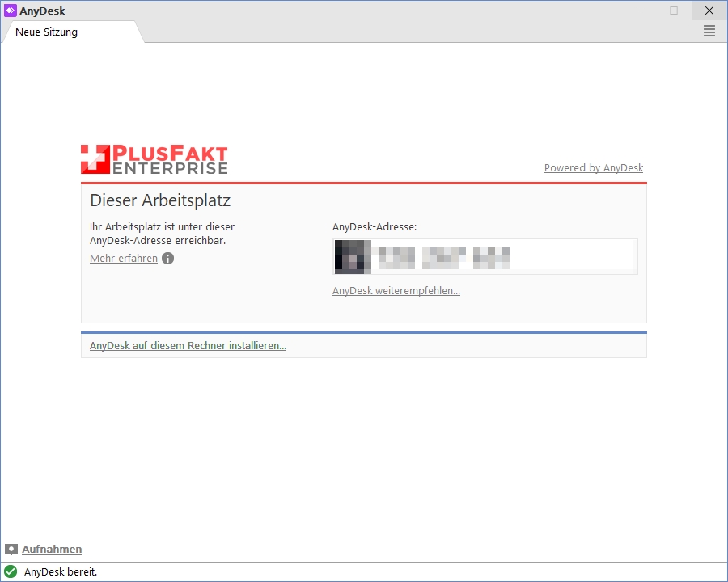Screen dimensions: 728x582
Task: Click the Dieser Arbeitsplatz heading
Action: (x=160, y=200)
